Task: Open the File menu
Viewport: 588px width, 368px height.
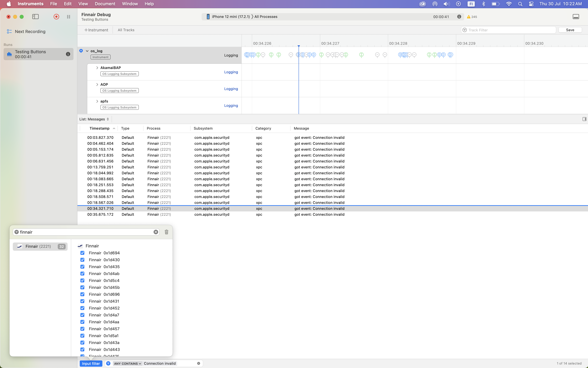Action: pyautogui.click(x=53, y=4)
